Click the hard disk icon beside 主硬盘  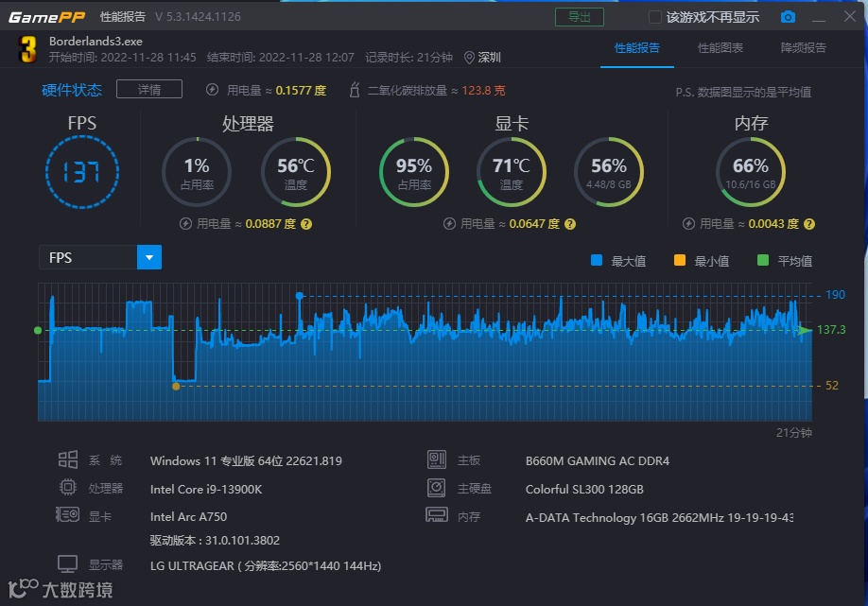436,488
